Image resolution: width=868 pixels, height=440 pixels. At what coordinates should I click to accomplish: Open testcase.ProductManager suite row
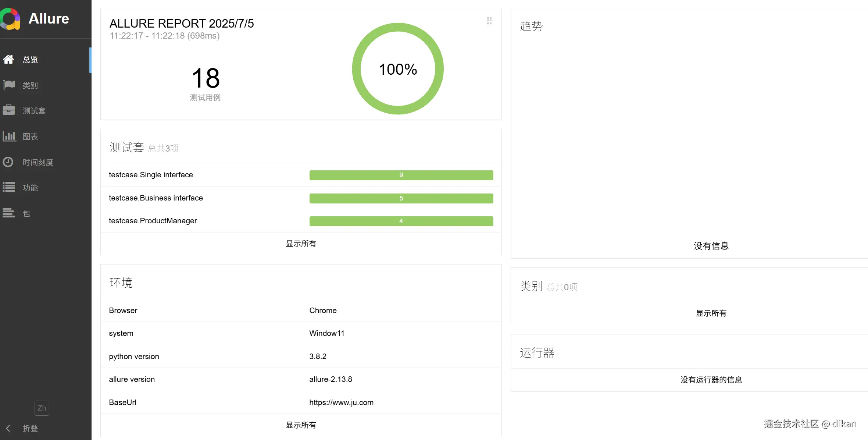pos(153,221)
